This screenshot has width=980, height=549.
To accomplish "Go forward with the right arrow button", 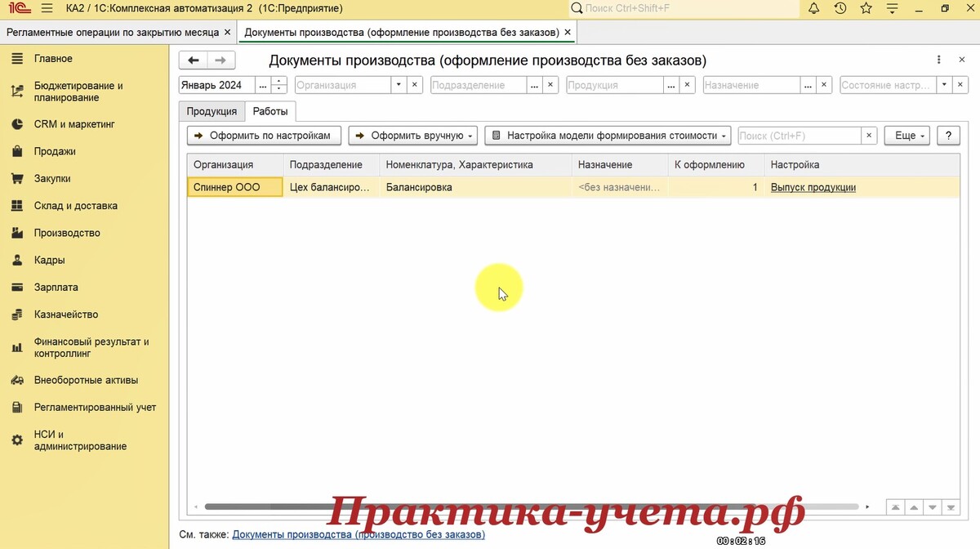I will click(221, 60).
